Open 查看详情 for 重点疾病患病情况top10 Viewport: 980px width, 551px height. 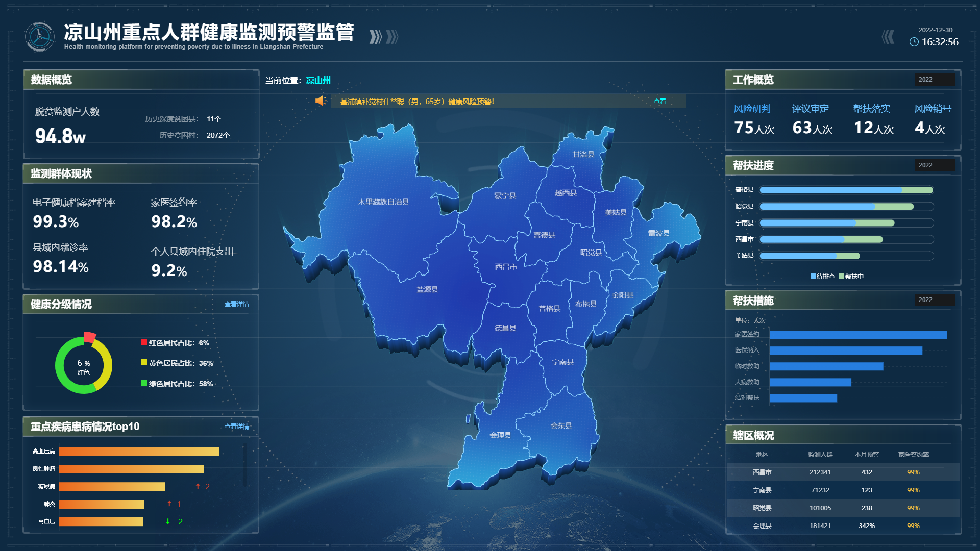[237, 427]
